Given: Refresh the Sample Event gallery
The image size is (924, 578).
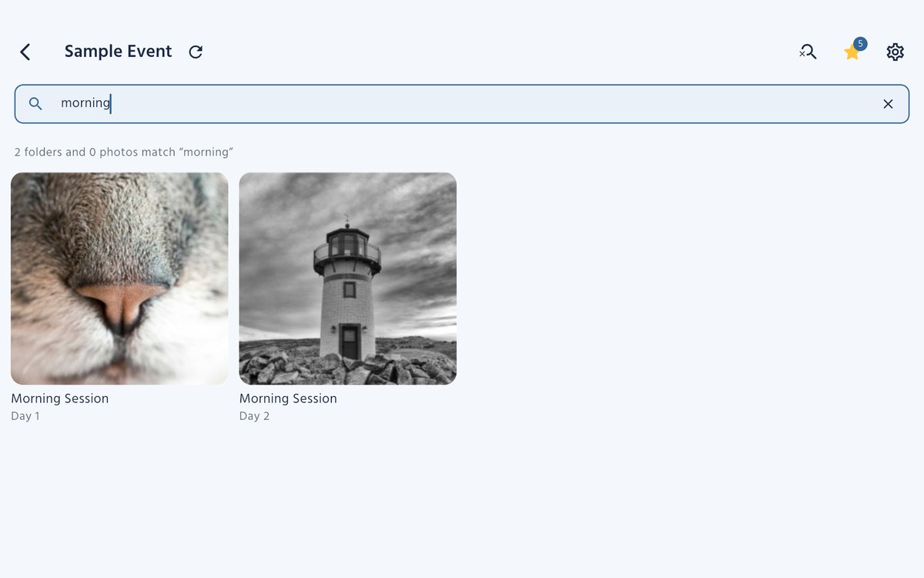Looking at the screenshot, I should point(196,52).
